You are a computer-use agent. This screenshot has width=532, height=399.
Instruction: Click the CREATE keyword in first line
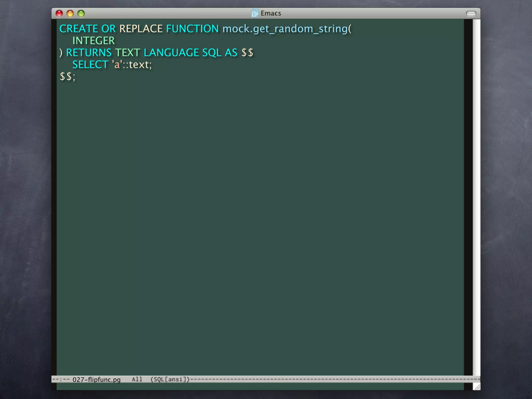(x=79, y=29)
